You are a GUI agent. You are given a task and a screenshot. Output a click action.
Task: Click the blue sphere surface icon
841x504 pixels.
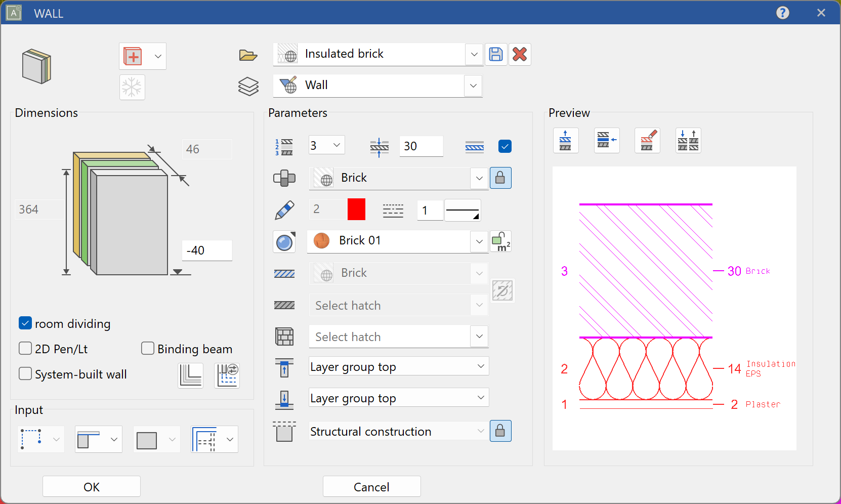coord(284,242)
